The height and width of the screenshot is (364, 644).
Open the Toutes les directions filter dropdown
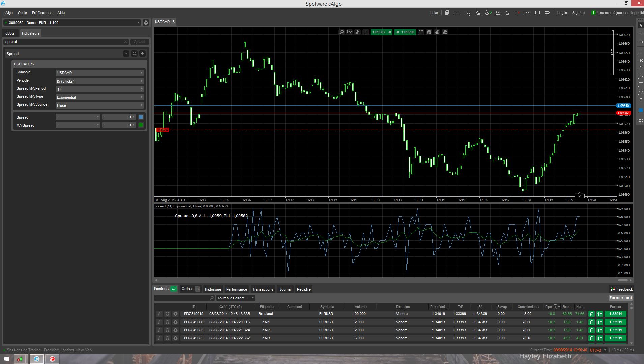[x=235, y=298]
